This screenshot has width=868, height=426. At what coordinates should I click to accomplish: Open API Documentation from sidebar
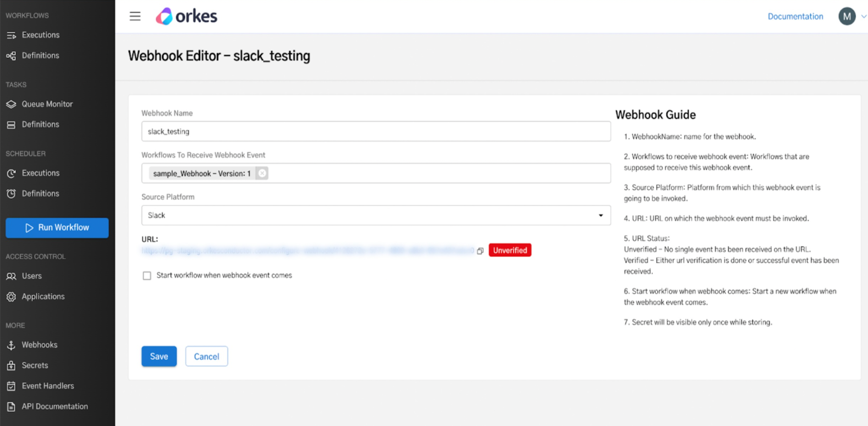click(55, 406)
